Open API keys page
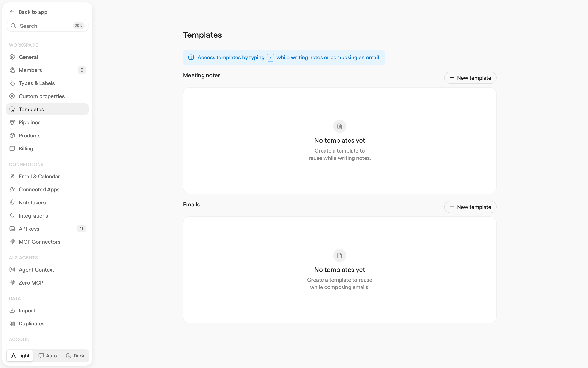The width and height of the screenshot is (588, 368). click(47, 229)
